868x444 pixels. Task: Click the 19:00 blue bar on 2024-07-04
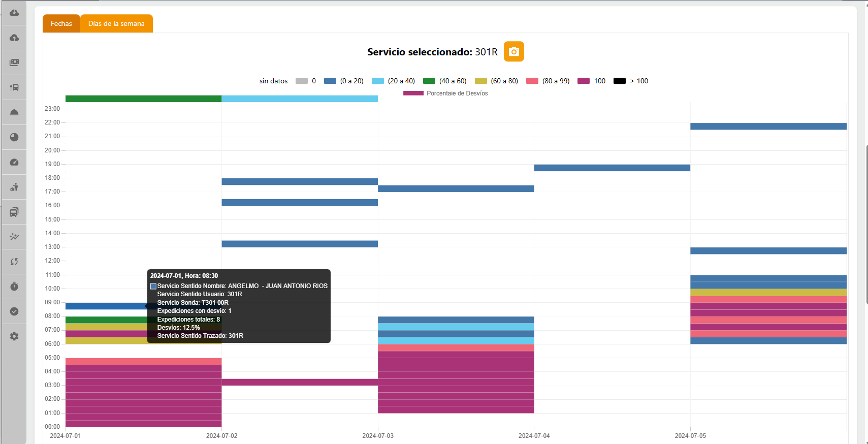click(x=612, y=168)
